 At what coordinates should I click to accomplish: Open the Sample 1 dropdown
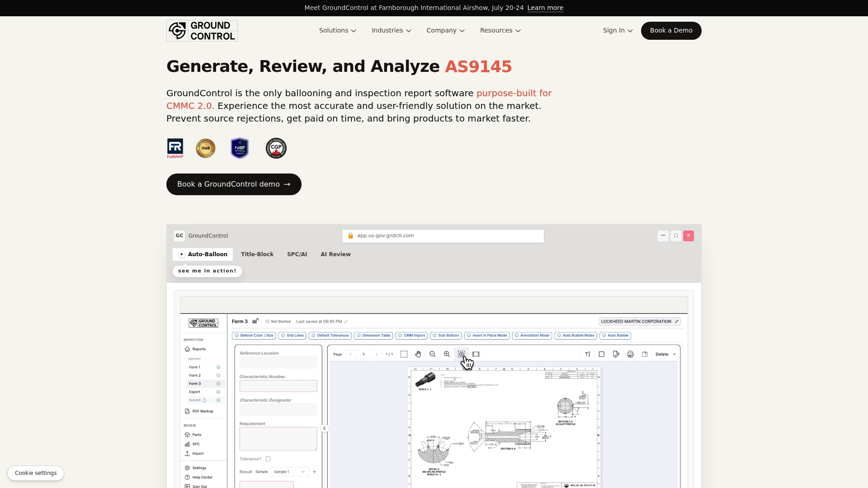pyautogui.click(x=290, y=472)
